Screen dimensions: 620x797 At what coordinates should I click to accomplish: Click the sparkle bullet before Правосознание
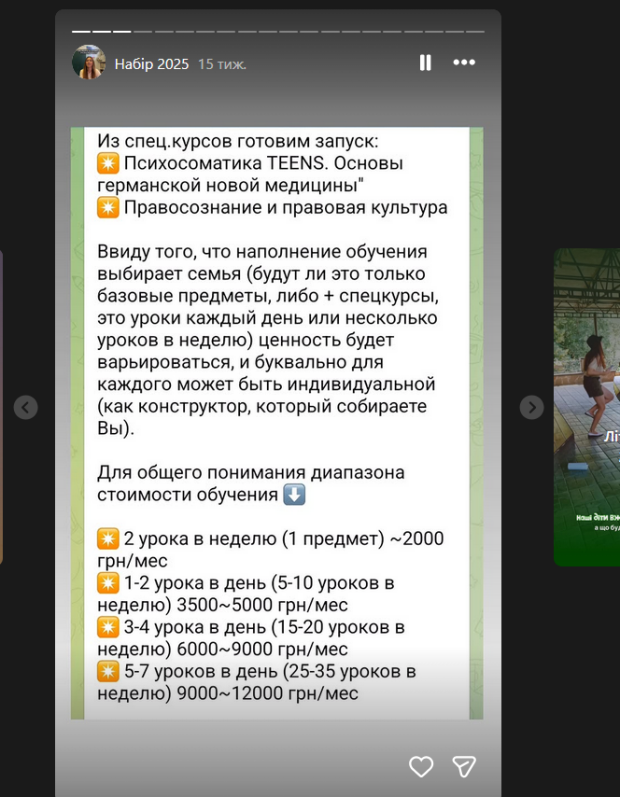click(108, 208)
